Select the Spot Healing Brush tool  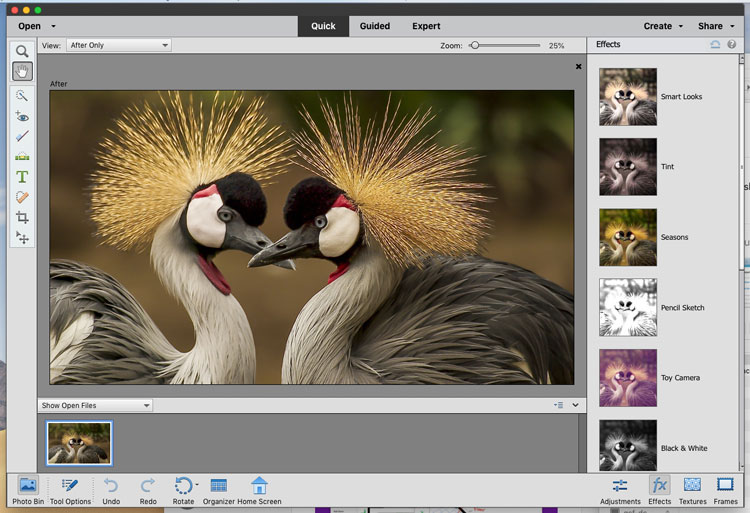click(22, 197)
